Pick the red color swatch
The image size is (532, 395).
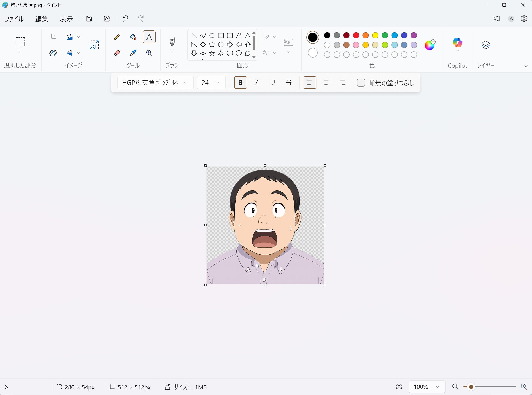tap(356, 35)
